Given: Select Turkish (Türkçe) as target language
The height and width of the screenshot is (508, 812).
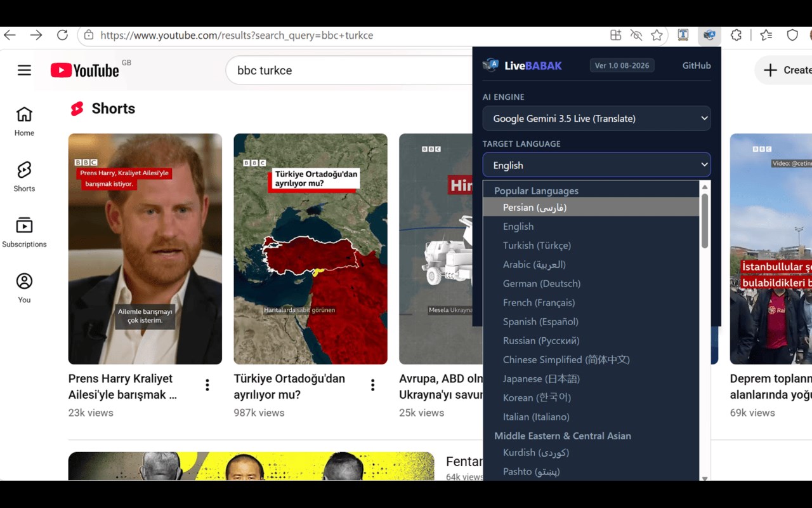Looking at the screenshot, I should point(591,245).
